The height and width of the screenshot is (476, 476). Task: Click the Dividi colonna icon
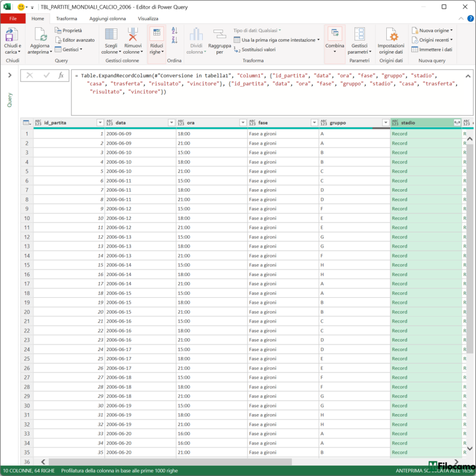pyautogui.click(x=196, y=34)
